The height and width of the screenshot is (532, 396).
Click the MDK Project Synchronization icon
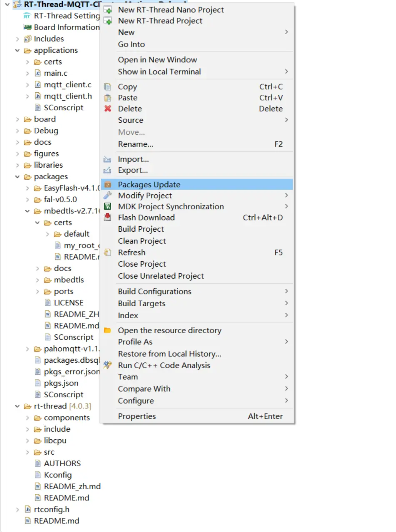(x=108, y=207)
